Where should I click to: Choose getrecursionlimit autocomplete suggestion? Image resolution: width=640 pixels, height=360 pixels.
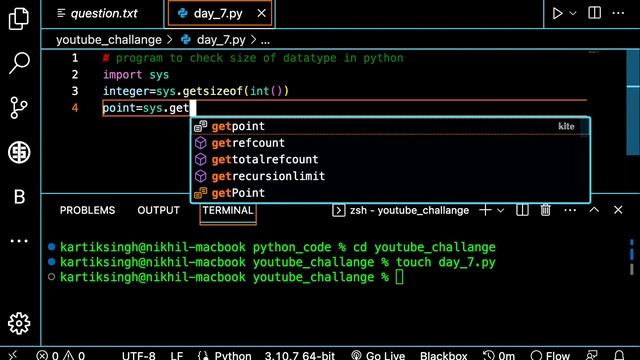[x=390, y=176]
